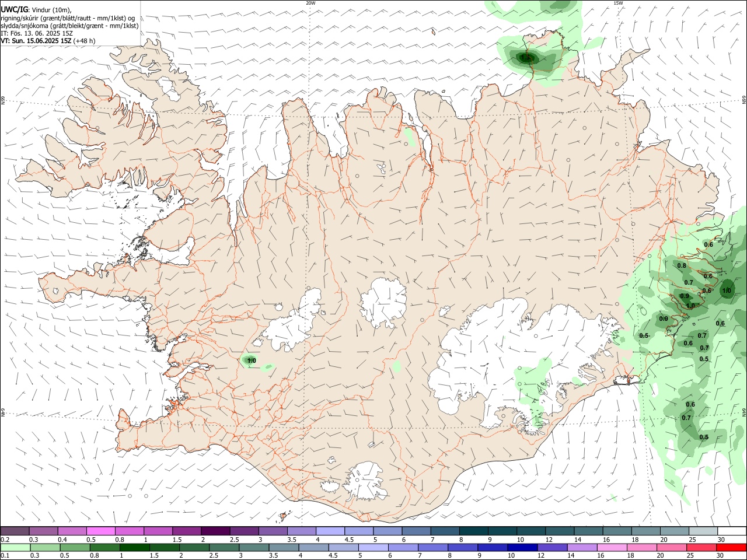Click the '20W' longitude label at the top
747x560 pixels.
point(310,3)
